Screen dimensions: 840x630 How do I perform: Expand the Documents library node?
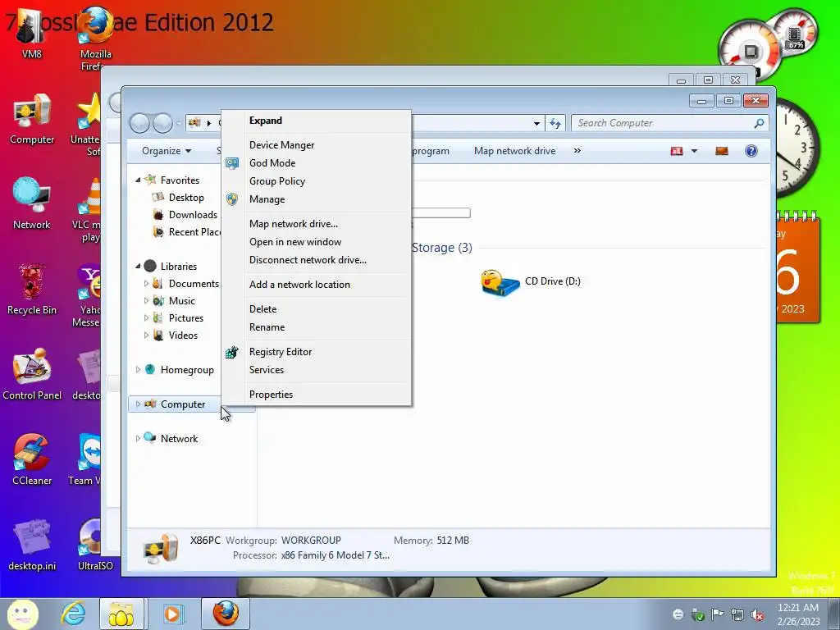(x=146, y=283)
